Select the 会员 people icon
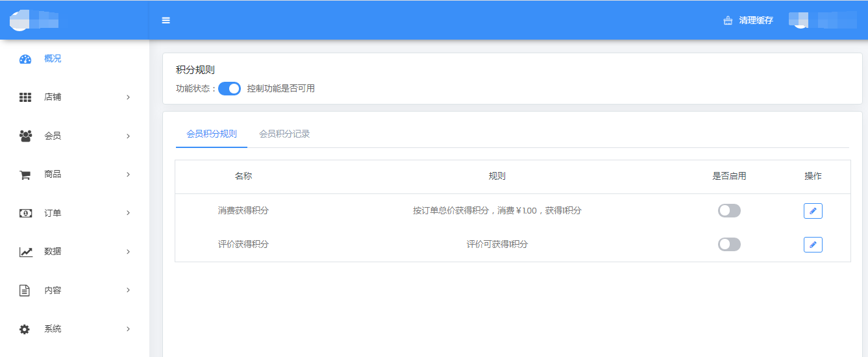 [25, 136]
